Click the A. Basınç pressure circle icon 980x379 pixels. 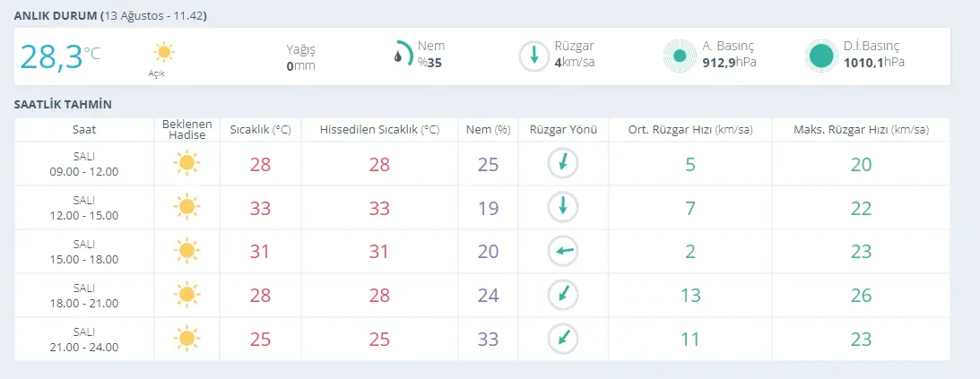coord(679,56)
